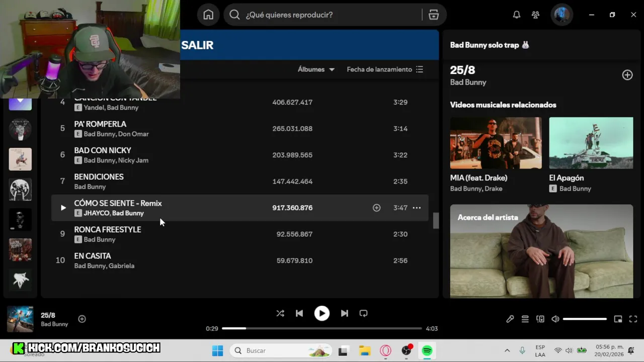Open El Apagón video thumbnail

pos(591,143)
